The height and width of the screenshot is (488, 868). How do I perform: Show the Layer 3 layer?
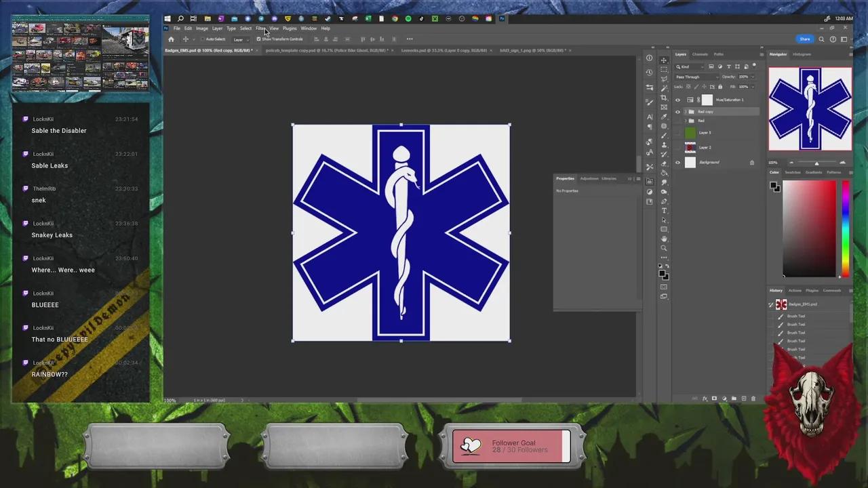point(677,132)
